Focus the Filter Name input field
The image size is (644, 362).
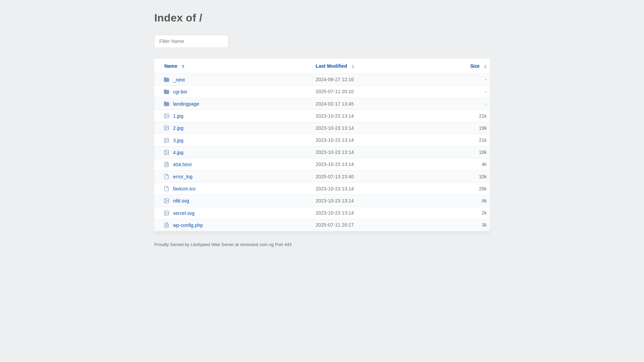coord(191,41)
